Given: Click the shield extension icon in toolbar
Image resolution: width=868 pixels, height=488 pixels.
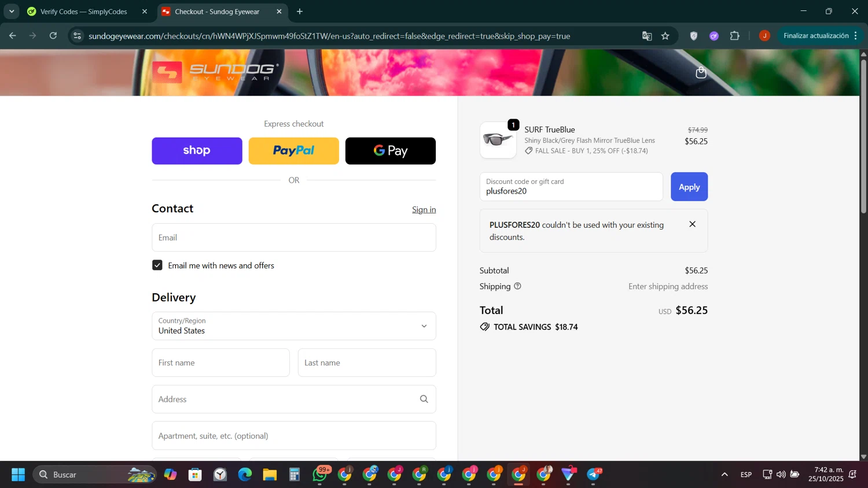Looking at the screenshot, I should coord(694,36).
